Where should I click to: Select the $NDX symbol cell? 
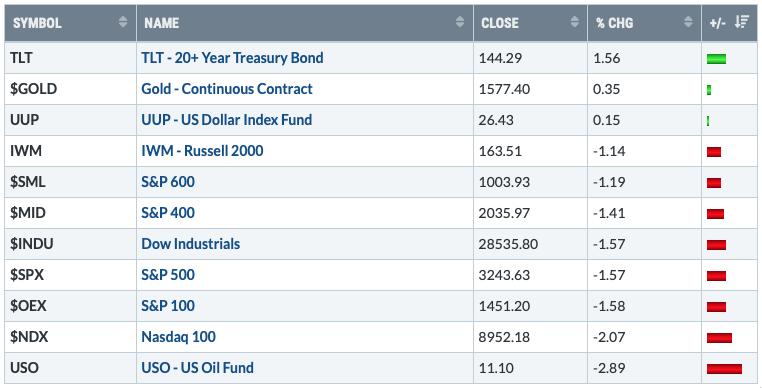pos(70,337)
